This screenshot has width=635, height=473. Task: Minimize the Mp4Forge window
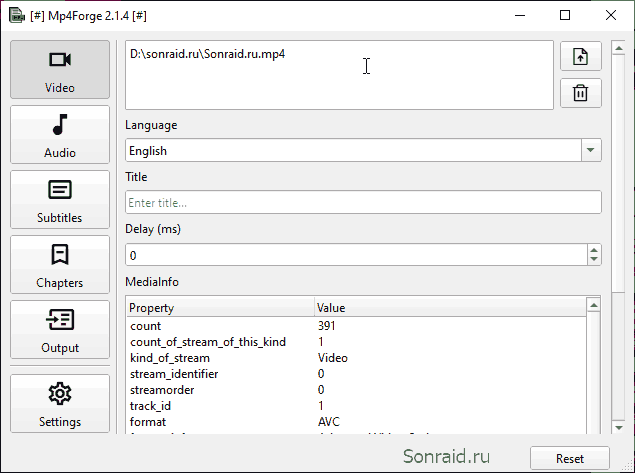[520, 15]
